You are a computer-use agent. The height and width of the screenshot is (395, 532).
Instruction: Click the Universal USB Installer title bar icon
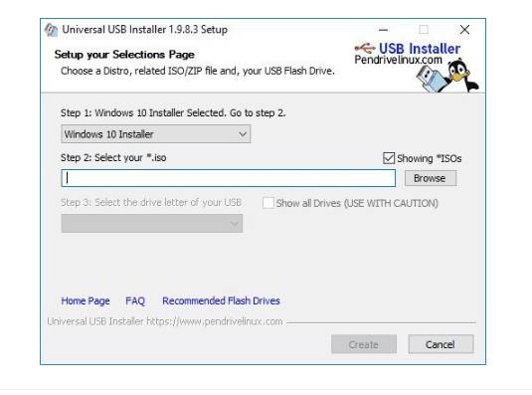point(52,30)
